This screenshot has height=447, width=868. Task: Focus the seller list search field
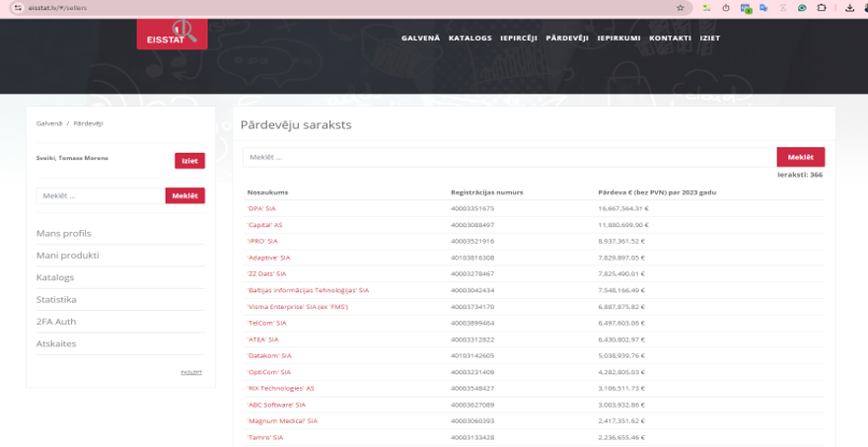pyautogui.click(x=510, y=157)
